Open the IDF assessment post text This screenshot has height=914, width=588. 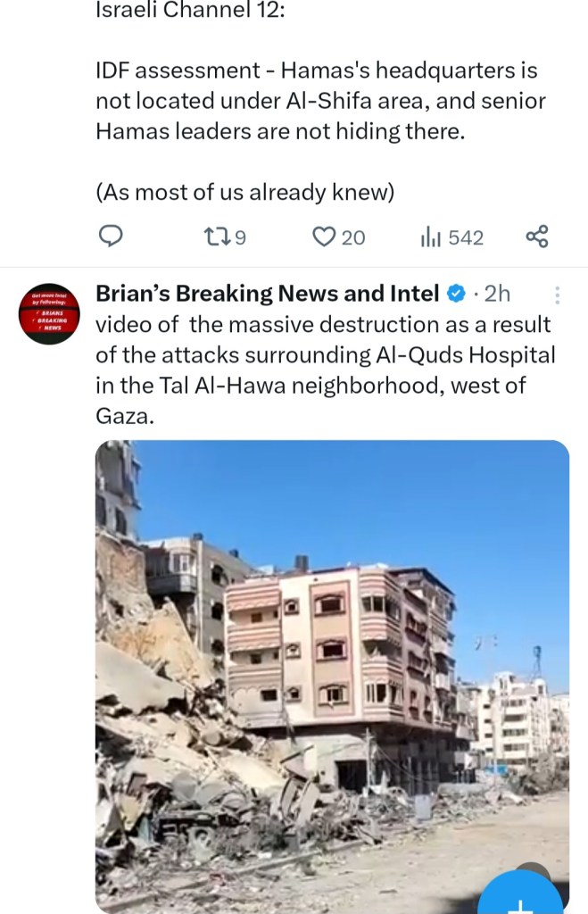click(x=320, y=101)
